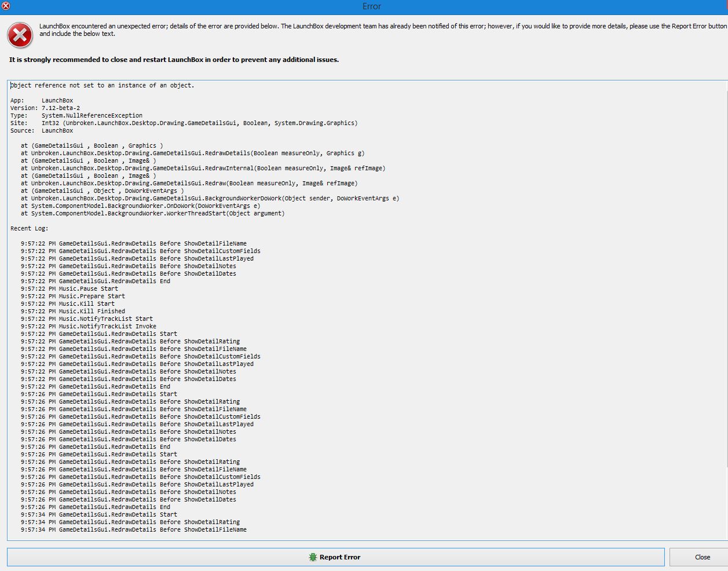728x571 pixels.
Task: Click the 'Music.NotifyTrackList Invoke' log entry
Action: tap(89, 326)
